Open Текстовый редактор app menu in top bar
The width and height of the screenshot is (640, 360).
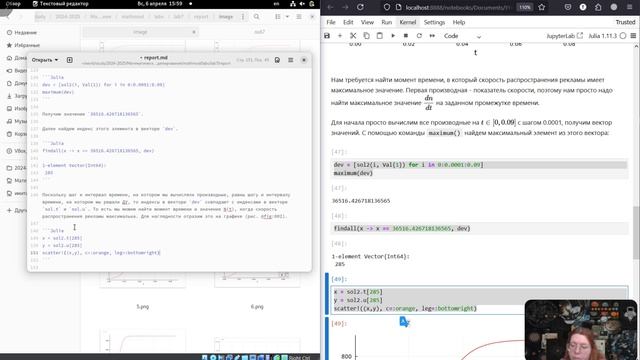(x=60, y=4)
